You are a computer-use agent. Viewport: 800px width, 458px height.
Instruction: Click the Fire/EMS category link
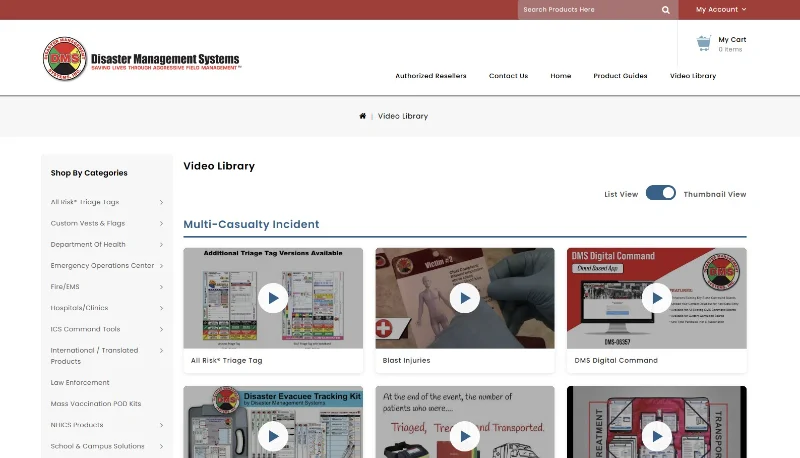pyautogui.click(x=65, y=287)
